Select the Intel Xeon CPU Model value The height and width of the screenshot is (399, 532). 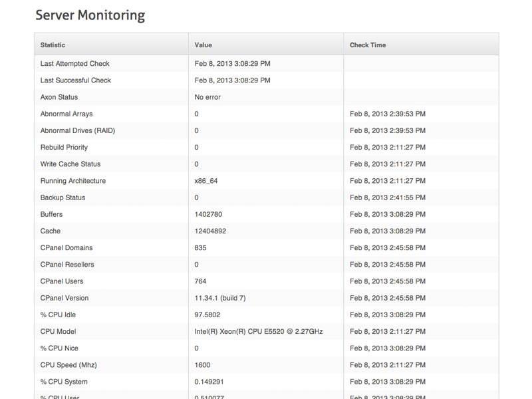[x=259, y=331]
